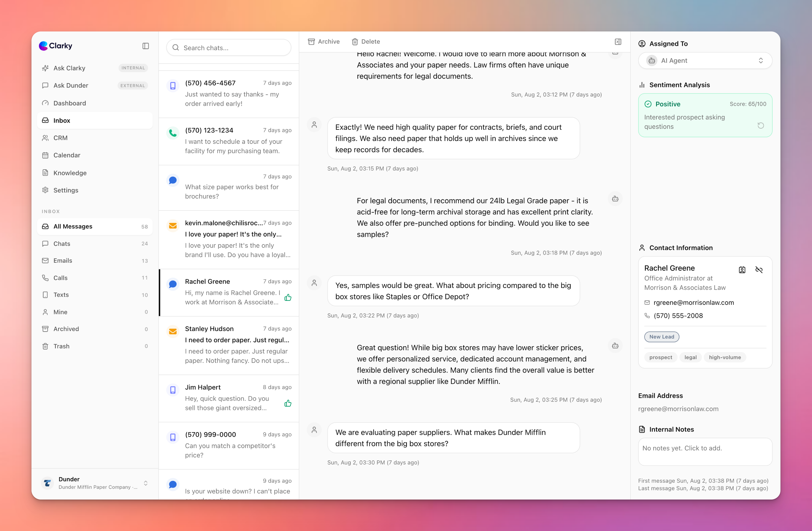
Task: Filter inbox by Texts
Action: point(95,295)
